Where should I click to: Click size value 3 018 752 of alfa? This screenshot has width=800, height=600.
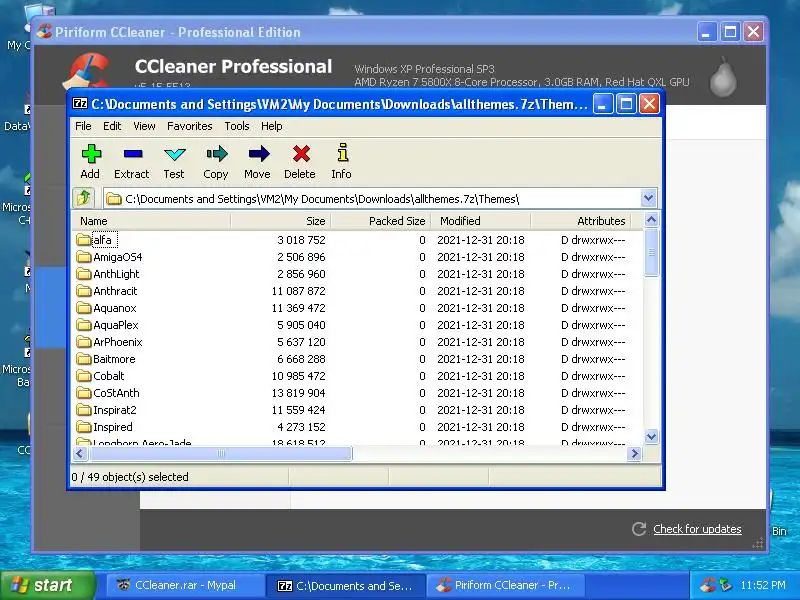(301, 240)
